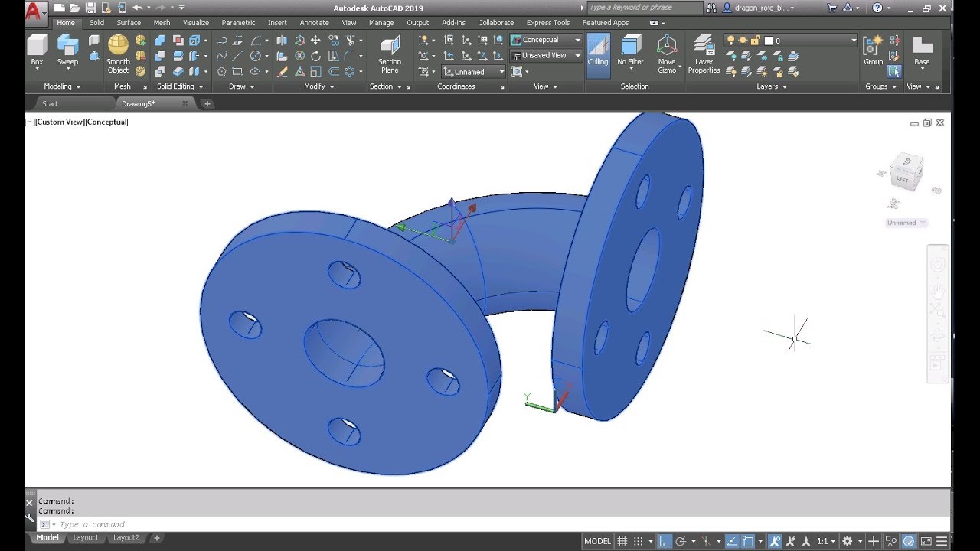Open the Unsaved View dropdown
The image size is (980, 551).
546,56
